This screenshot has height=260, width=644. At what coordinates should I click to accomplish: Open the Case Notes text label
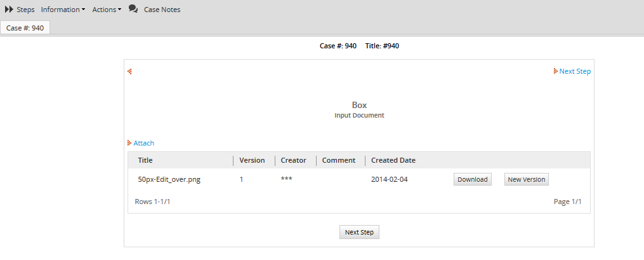coord(162,10)
